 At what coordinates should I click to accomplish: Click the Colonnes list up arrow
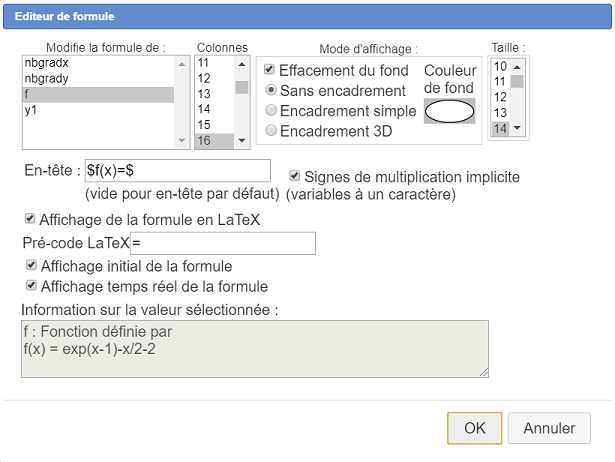tap(242, 64)
